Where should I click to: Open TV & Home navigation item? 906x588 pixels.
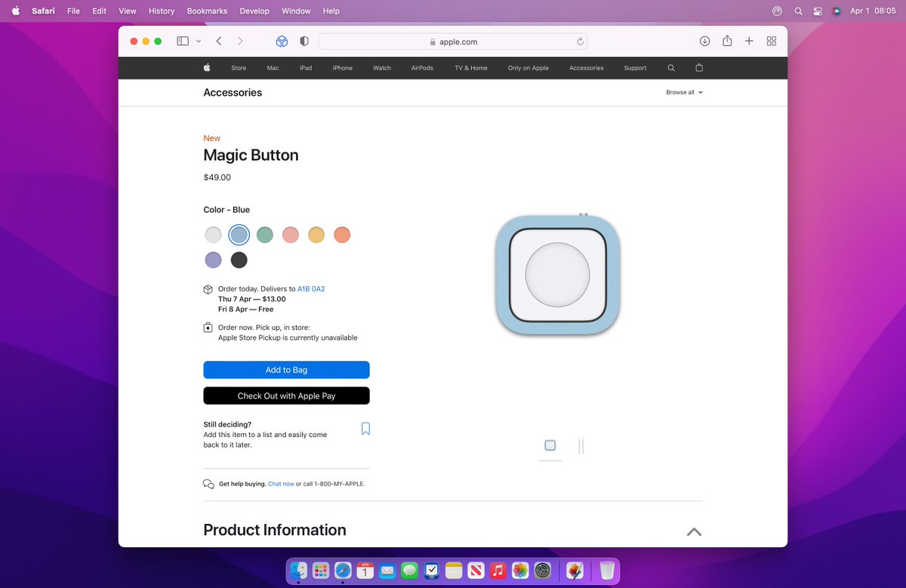tap(471, 68)
